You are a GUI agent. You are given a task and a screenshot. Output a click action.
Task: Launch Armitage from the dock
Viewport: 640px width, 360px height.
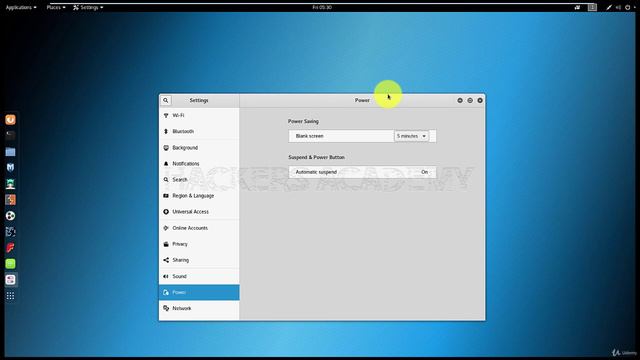point(11,184)
